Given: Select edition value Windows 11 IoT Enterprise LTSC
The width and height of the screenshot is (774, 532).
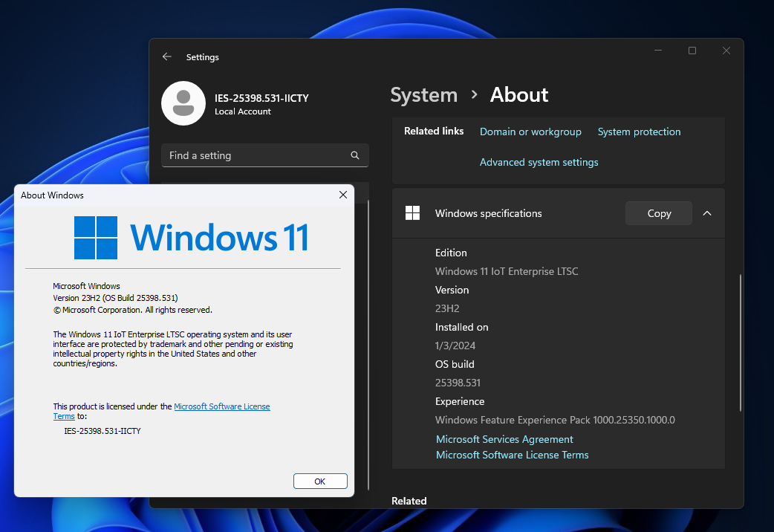Looking at the screenshot, I should click(x=507, y=271).
